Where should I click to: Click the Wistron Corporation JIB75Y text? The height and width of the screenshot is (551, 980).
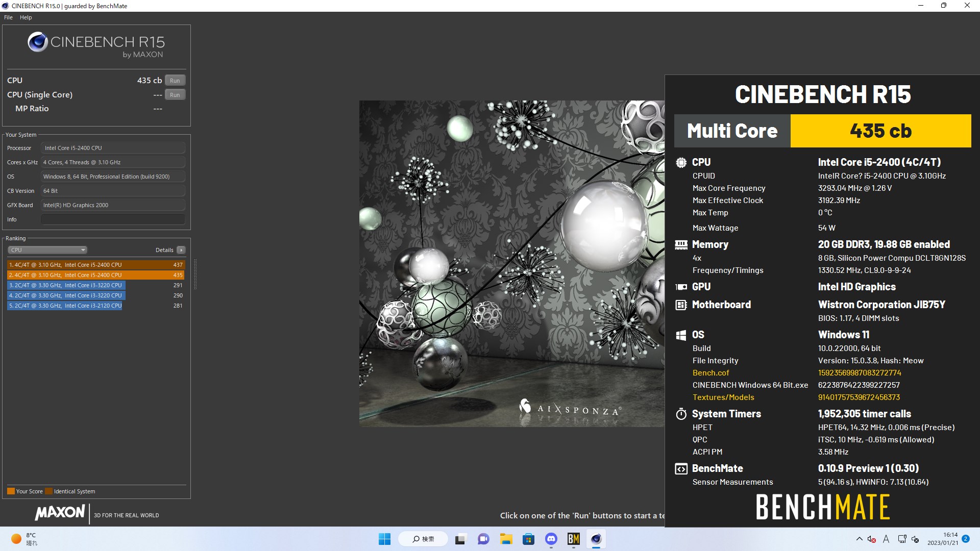pyautogui.click(x=881, y=305)
